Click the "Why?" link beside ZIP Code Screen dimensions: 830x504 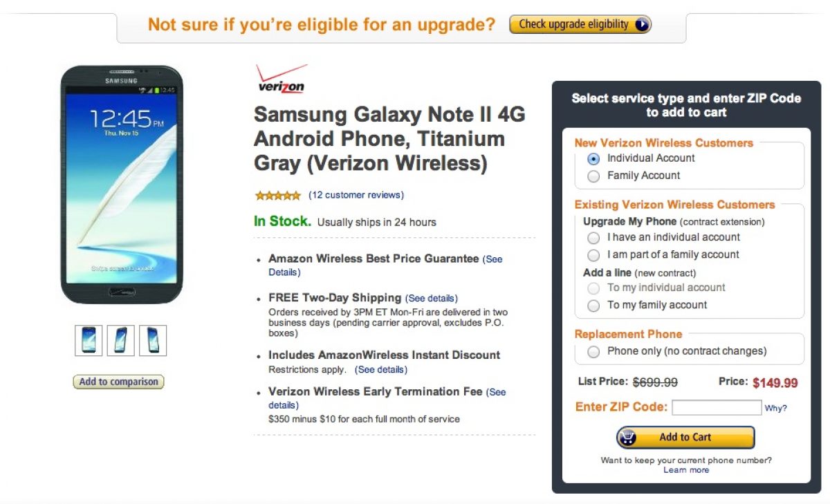[x=775, y=408]
